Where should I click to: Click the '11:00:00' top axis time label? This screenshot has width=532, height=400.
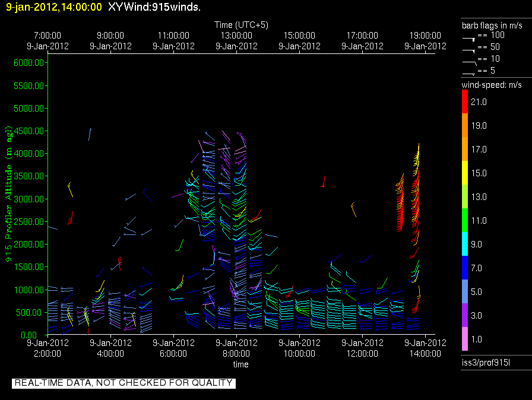(173, 36)
